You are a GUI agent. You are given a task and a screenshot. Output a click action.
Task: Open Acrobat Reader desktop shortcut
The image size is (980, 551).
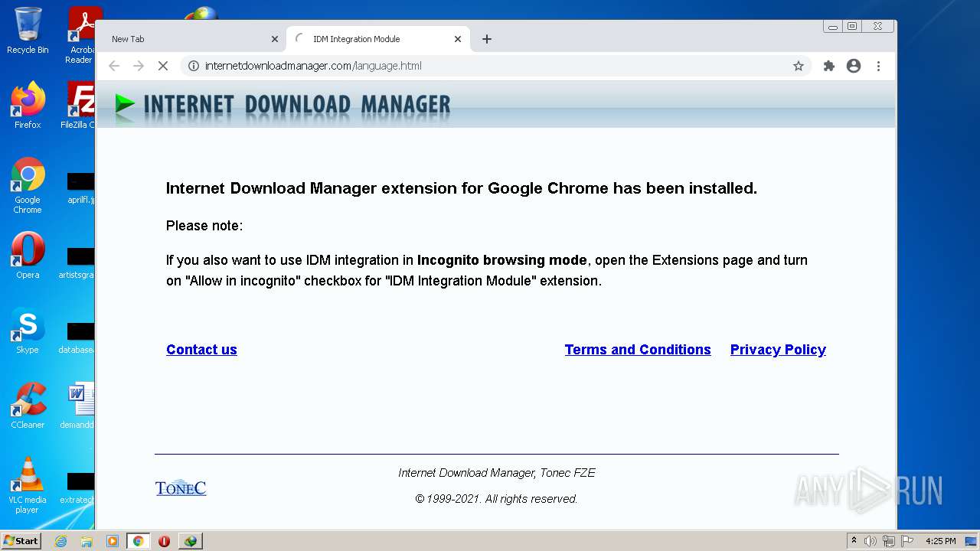click(x=81, y=35)
